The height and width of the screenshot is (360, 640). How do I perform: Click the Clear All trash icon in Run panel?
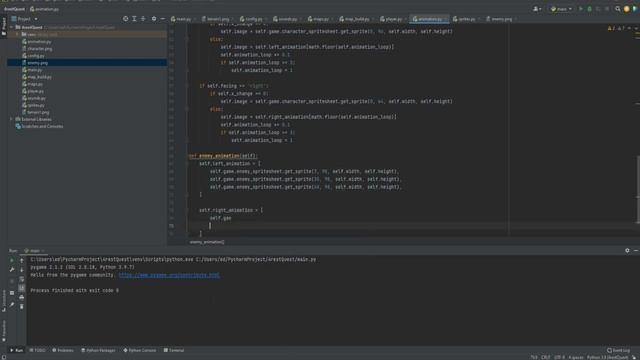22,306
